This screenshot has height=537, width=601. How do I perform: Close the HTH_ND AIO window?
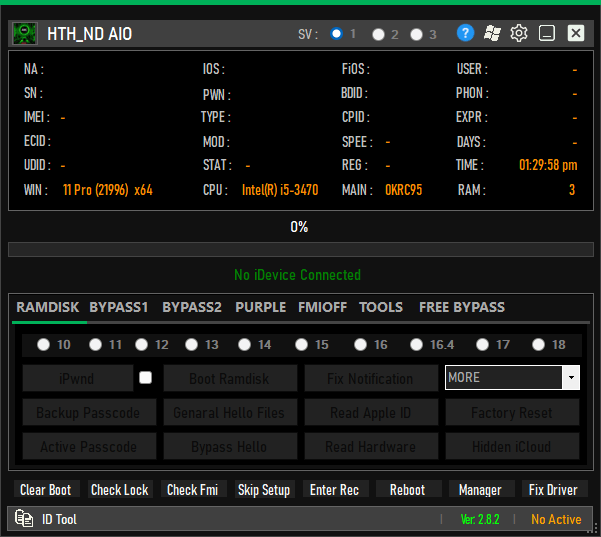(576, 33)
